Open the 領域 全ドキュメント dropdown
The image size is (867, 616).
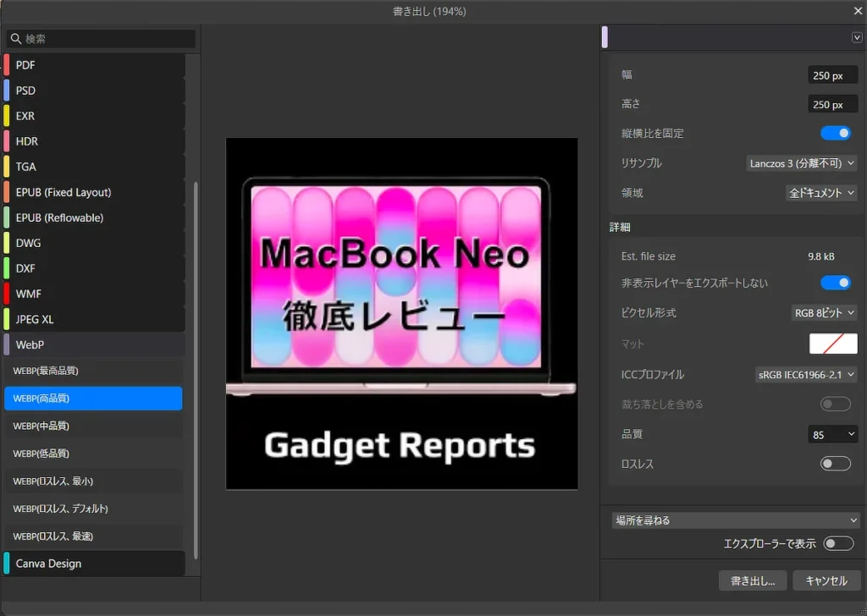(821, 193)
